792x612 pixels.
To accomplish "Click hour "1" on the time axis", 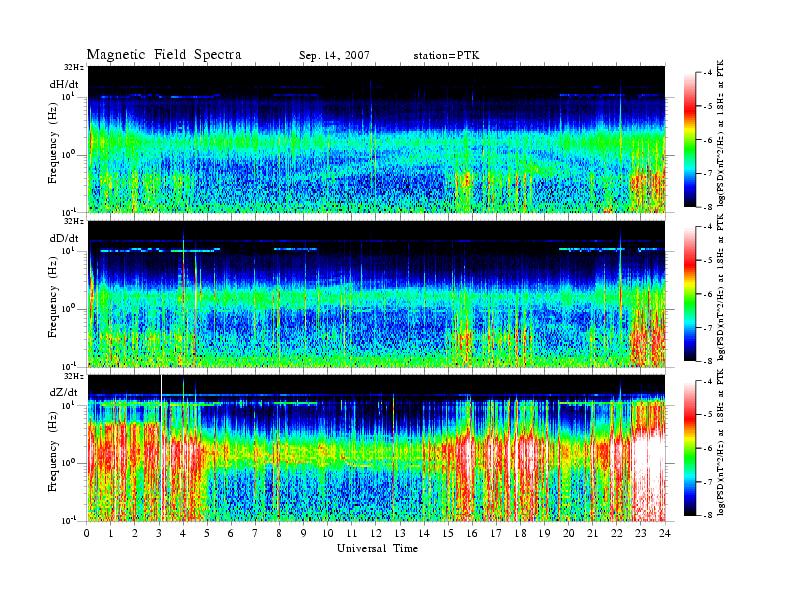I will coord(111,533).
